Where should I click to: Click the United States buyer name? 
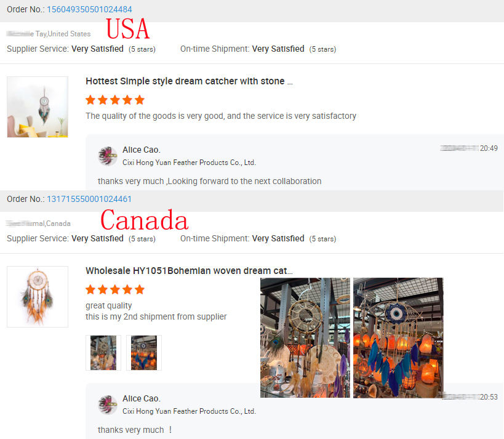coord(49,34)
